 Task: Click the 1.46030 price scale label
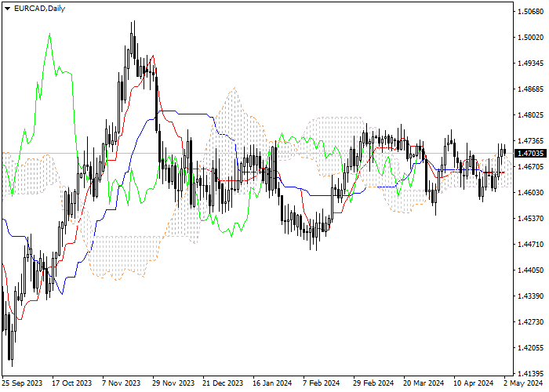coord(530,193)
